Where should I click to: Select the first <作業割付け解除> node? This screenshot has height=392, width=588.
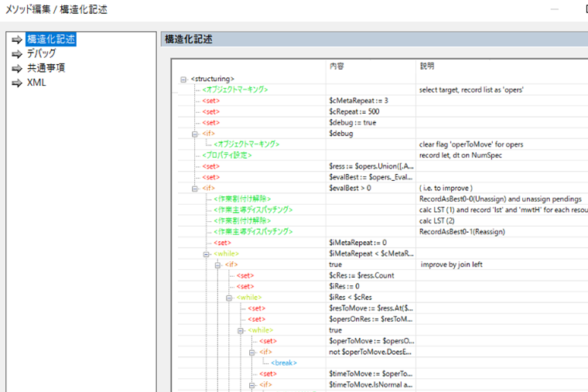point(242,199)
